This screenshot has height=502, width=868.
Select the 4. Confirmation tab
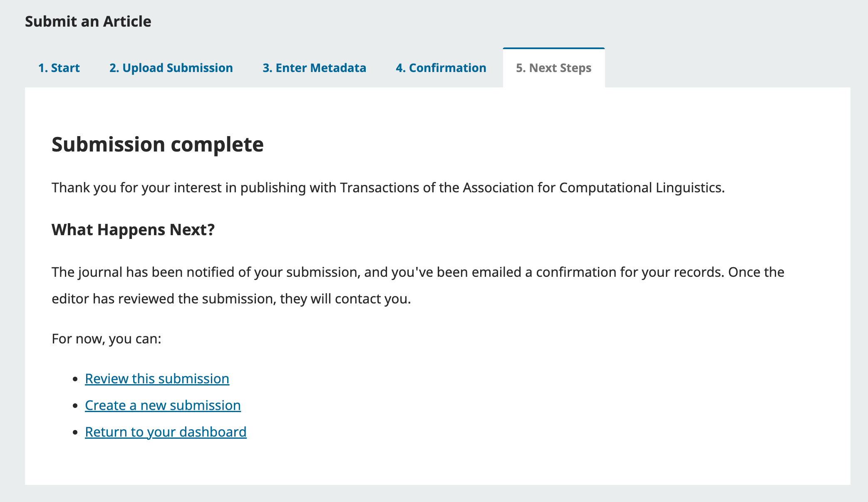click(441, 68)
